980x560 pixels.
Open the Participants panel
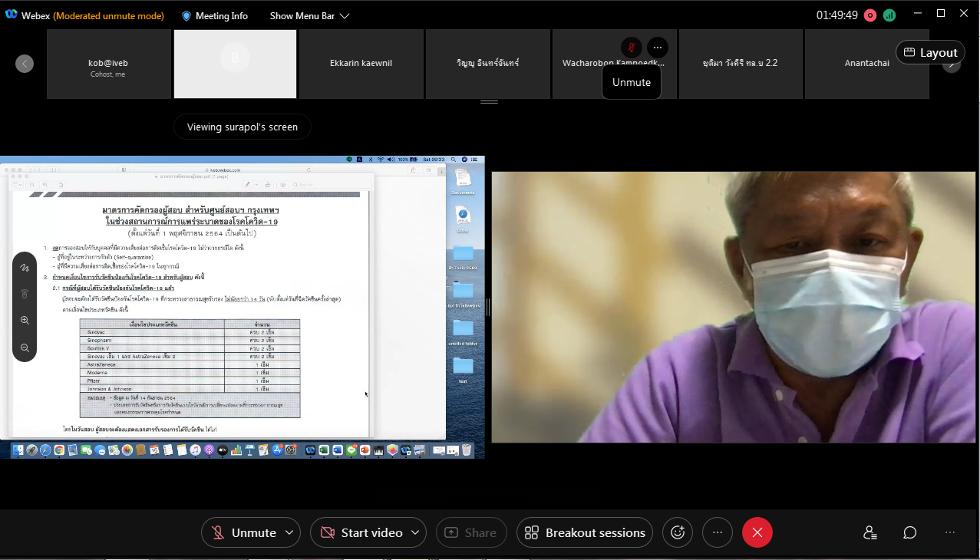point(869,532)
